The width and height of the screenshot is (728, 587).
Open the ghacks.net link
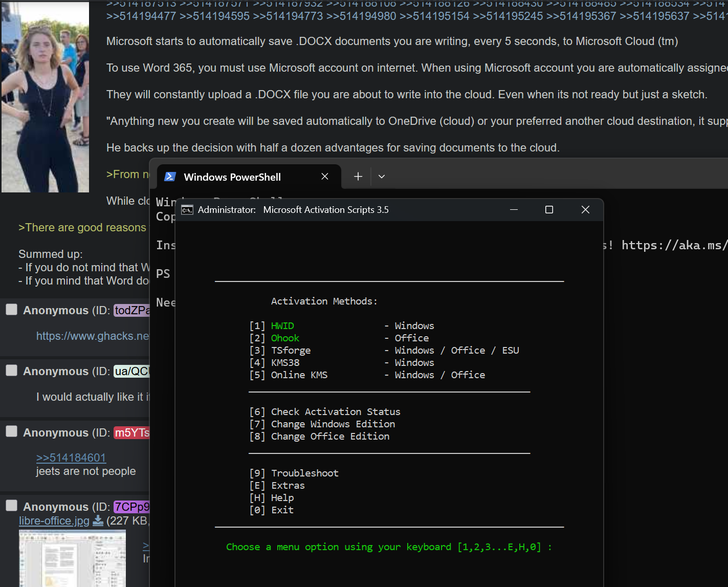tap(93, 336)
